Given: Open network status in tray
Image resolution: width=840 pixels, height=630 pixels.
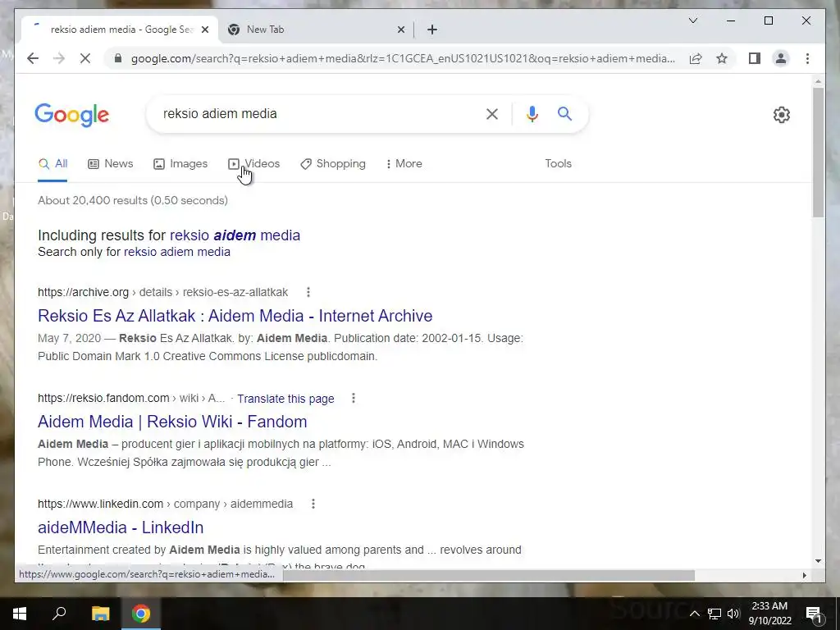Looking at the screenshot, I should tap(714, 614).
